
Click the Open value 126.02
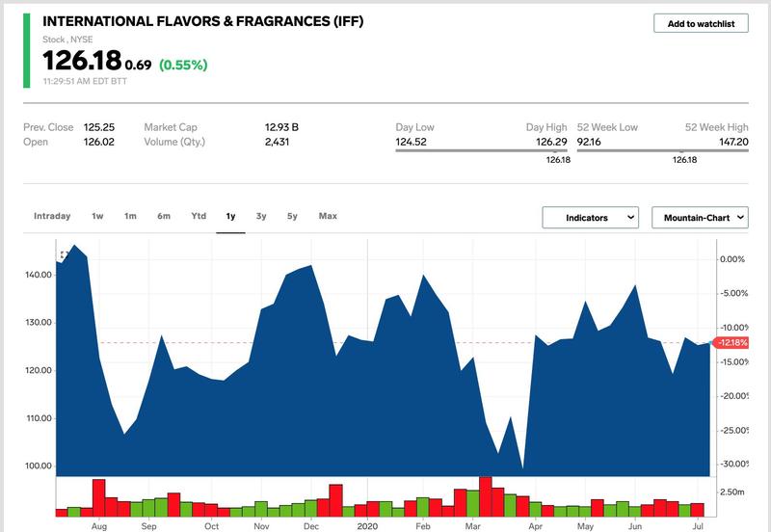coord(99,142)
